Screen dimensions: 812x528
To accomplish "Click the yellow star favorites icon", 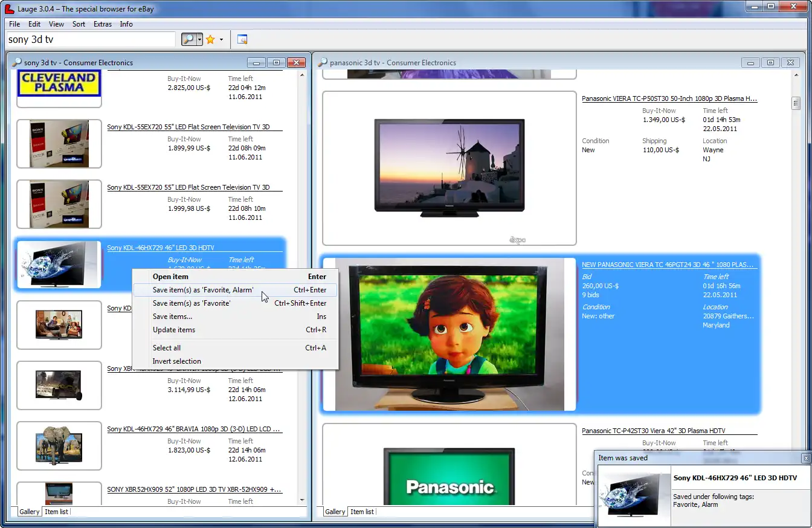I will click(210, 39).
